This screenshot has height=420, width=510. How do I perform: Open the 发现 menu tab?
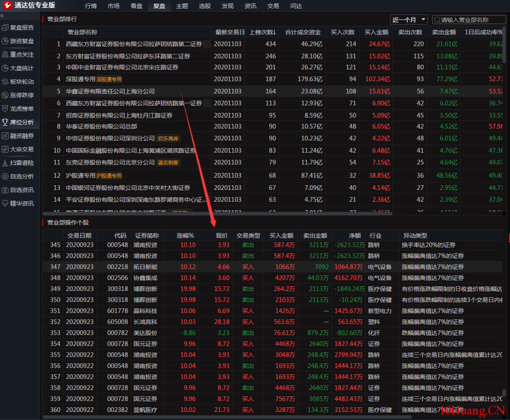click(x=227, y=6)
